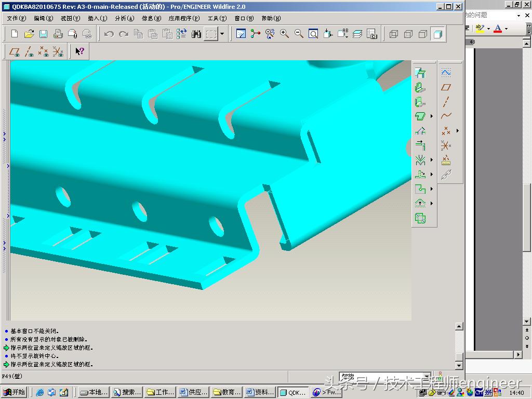Select the unattached flat wall tool

point(420,116)
